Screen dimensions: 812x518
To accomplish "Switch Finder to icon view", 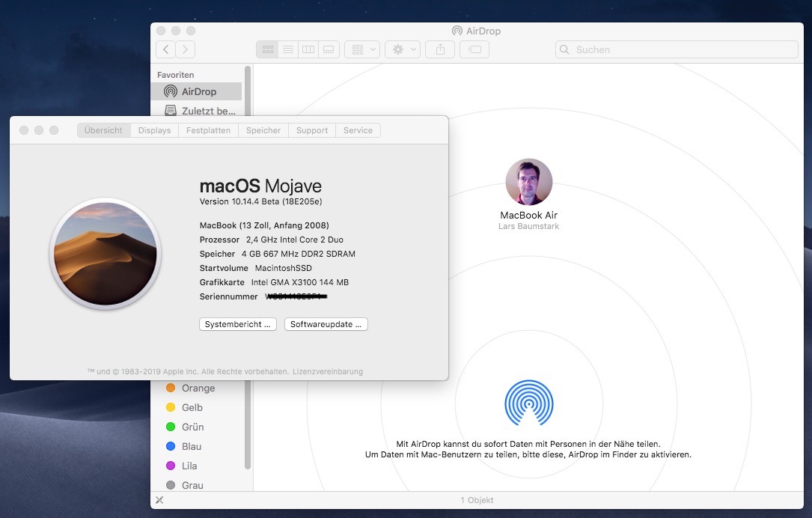I will 267,49.
